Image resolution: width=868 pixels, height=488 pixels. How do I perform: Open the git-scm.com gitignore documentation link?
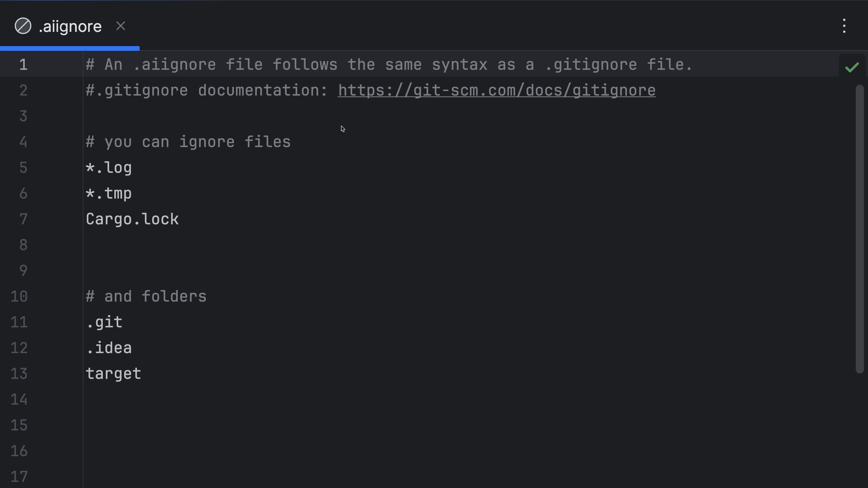coord(496,90)
